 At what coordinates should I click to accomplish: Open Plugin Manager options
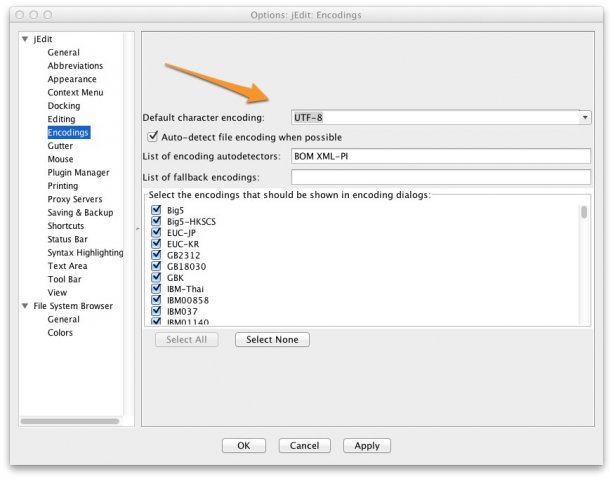point(78,172)
